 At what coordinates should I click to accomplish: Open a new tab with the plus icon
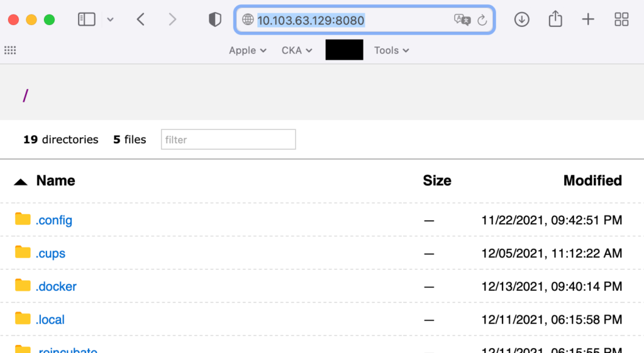pos(588,19)
